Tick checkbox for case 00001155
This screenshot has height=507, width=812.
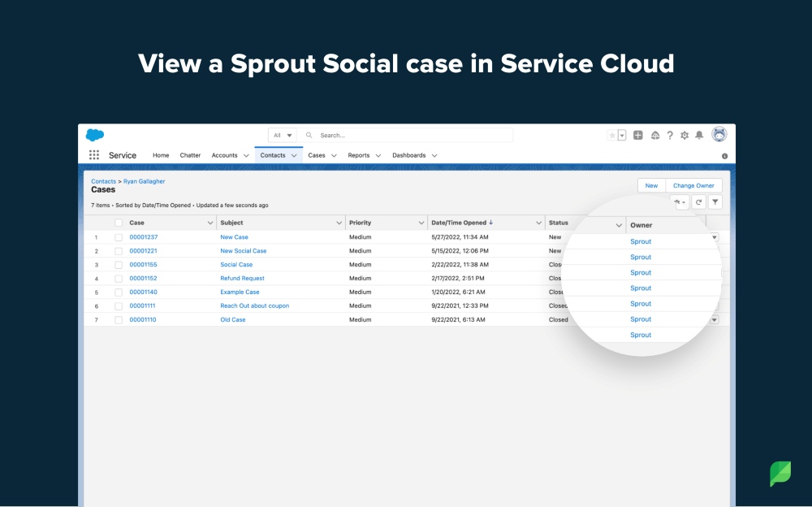point(119,265)
